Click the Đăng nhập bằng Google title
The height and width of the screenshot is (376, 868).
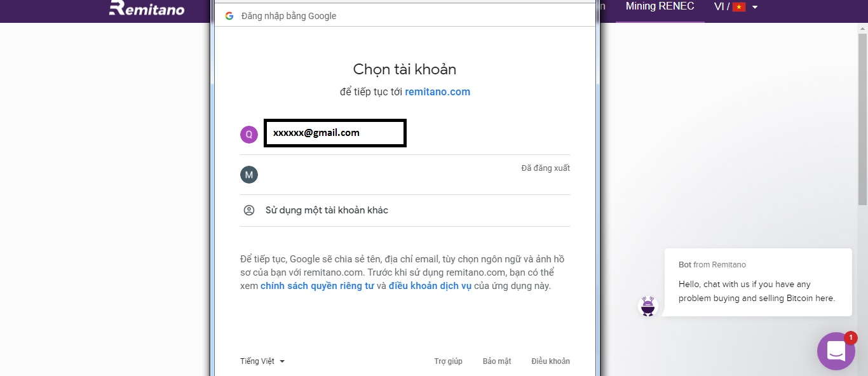point(289,16)
